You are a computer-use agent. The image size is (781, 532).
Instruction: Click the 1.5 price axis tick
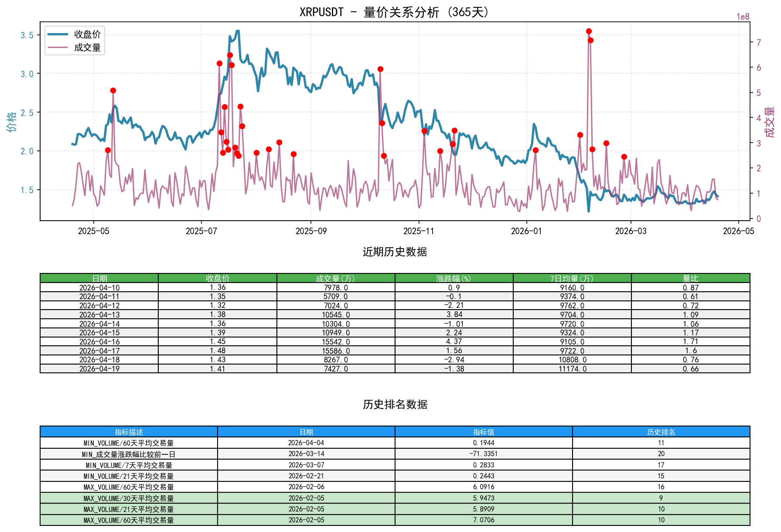point(27,190)
